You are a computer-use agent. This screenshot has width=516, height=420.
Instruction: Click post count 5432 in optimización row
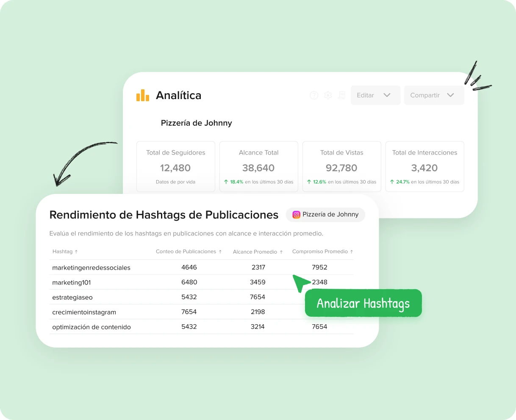click(x=189, y=326)
